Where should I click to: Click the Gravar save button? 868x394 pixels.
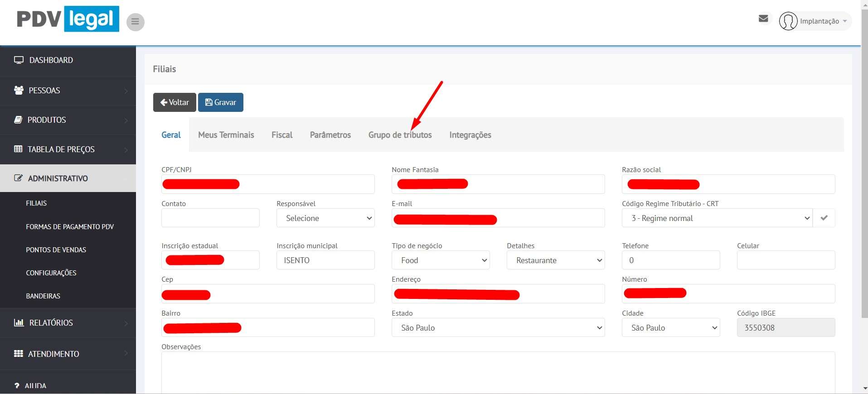[x=221, y=102]
